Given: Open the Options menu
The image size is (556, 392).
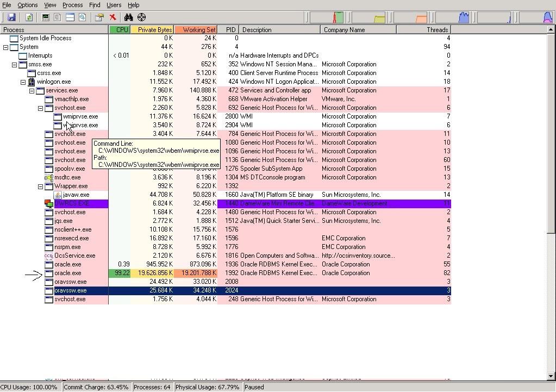Looking at the screenshot, I should [27, 5].
